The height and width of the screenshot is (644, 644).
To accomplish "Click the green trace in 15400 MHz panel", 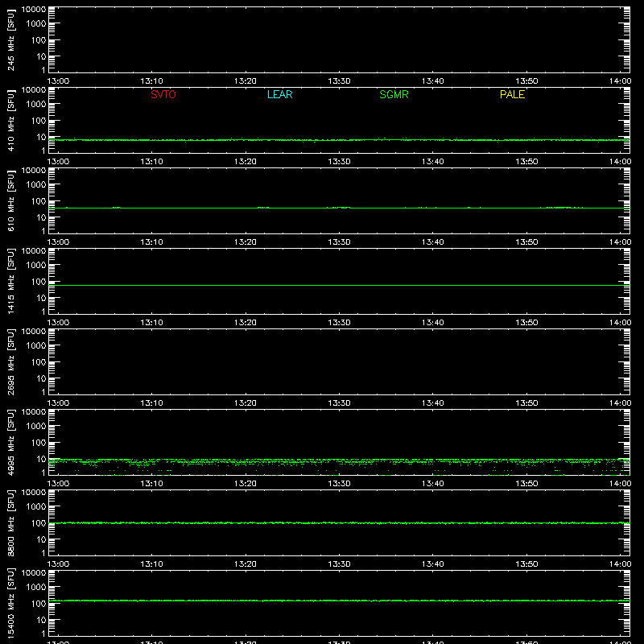I will point(339,601).
